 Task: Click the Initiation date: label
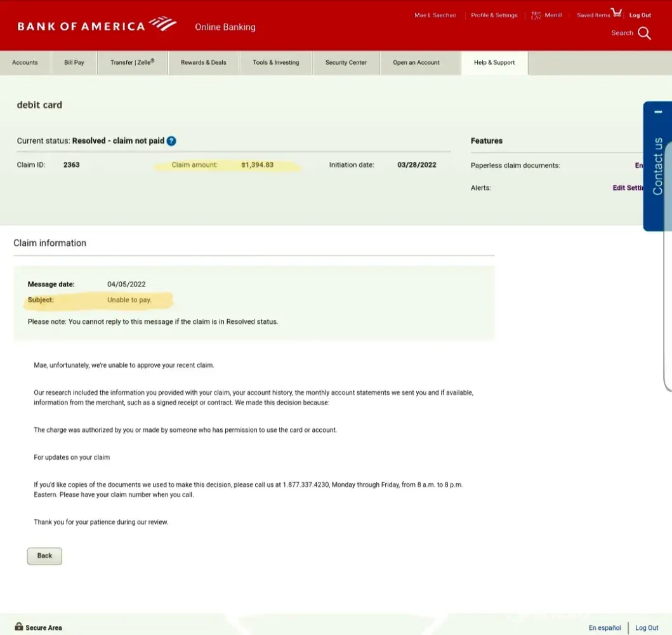(352, 165)
